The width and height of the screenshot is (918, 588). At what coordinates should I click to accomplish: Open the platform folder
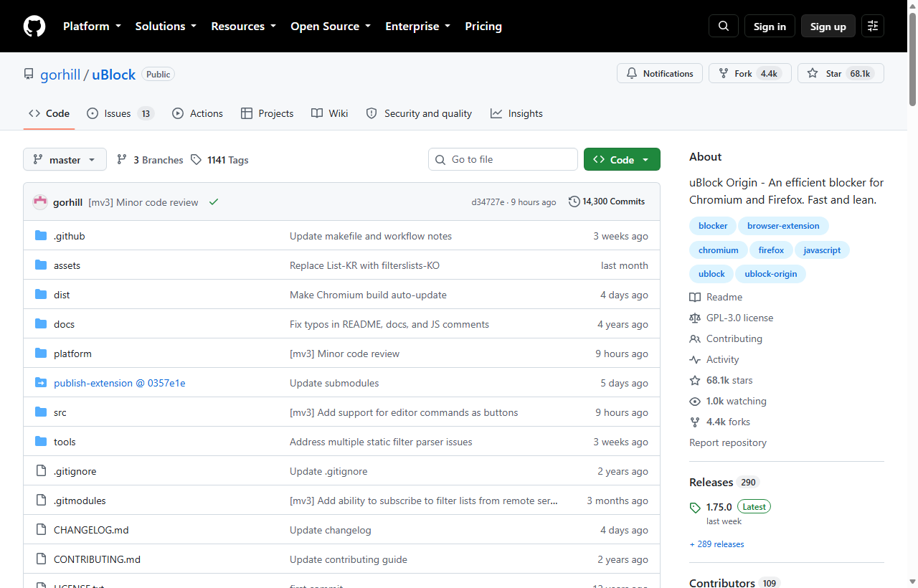(72, 354)
